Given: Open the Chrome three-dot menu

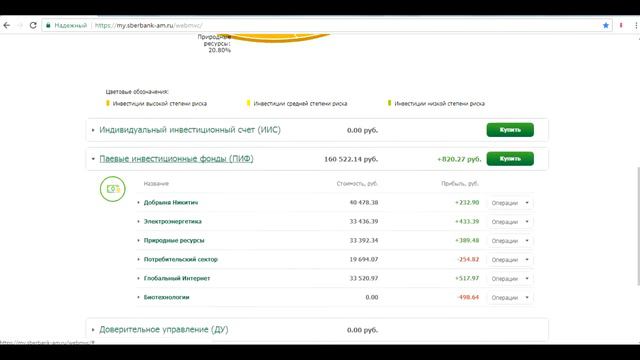Looking at the screenshot, I should pos(636,25).
